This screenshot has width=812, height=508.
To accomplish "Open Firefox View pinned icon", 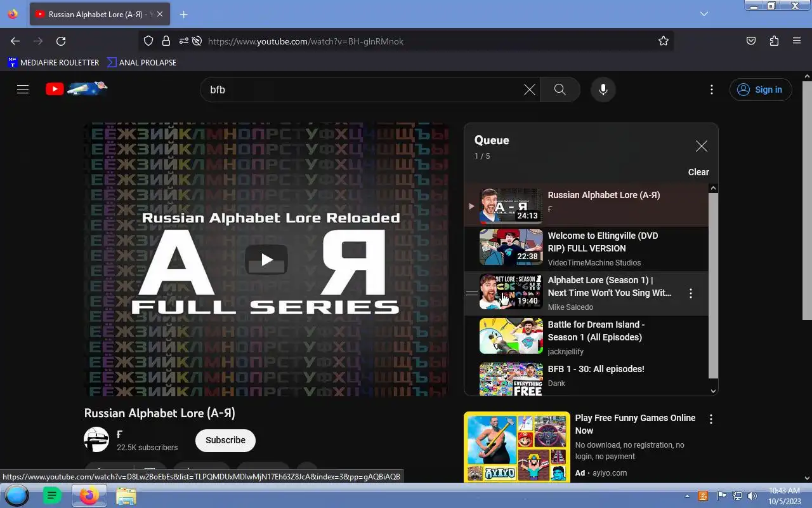I will [x=13, y=14].
